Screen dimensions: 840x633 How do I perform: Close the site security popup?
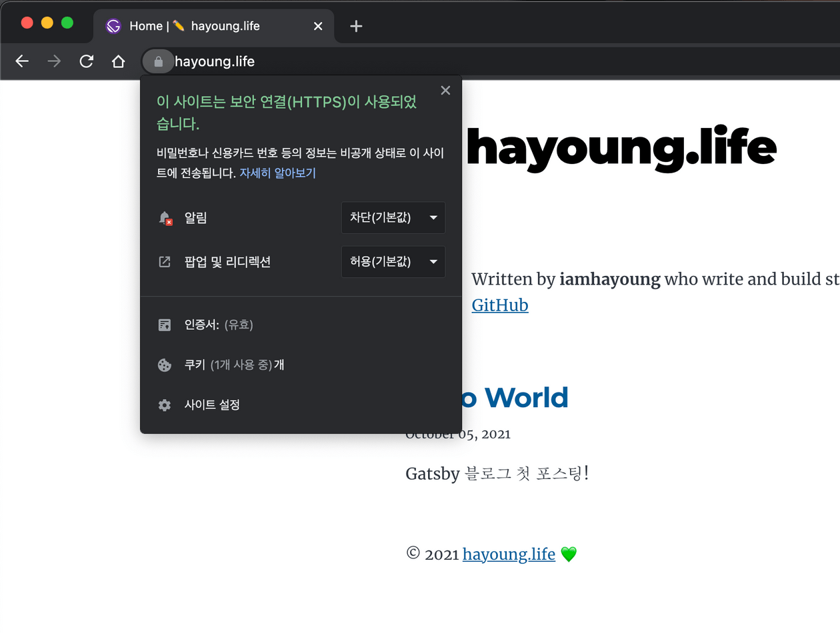pyautogui.click(x=445, y=90)
